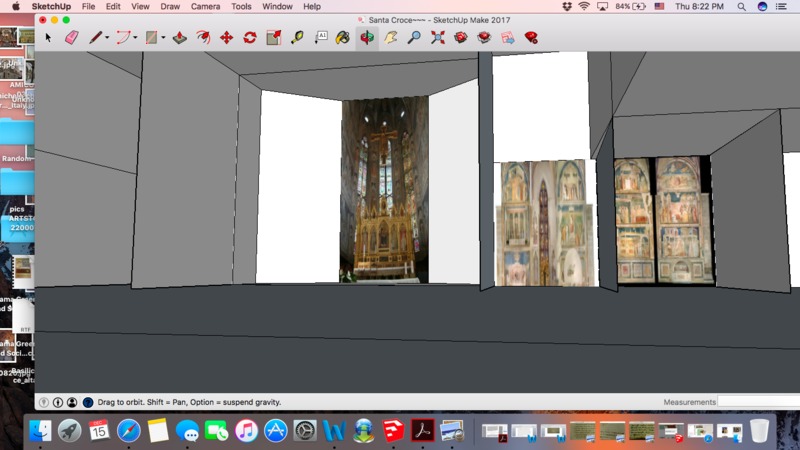Open the 3D Warehouse
The image size is (800, 450).
pyautogui.click(x=461, y=37)
